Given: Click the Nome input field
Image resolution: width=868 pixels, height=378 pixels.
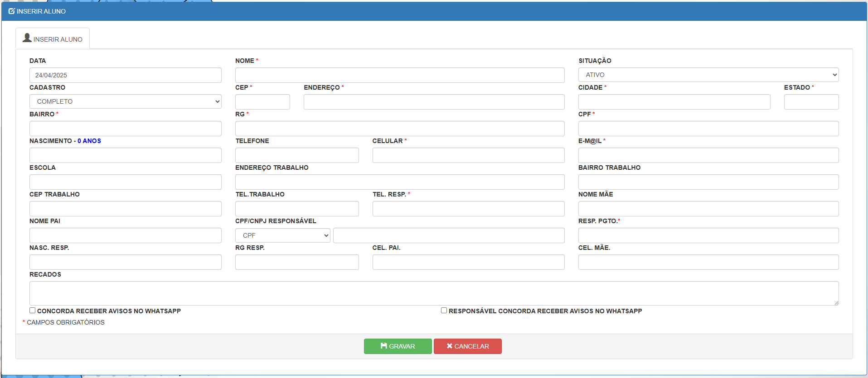Looking at the screenshot, I should pos(399,75).
